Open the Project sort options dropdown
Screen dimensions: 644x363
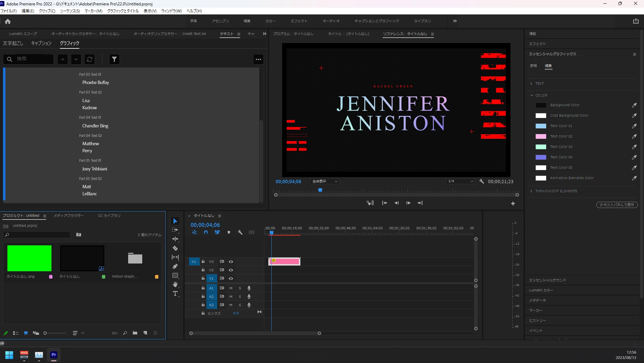point(78,333)
